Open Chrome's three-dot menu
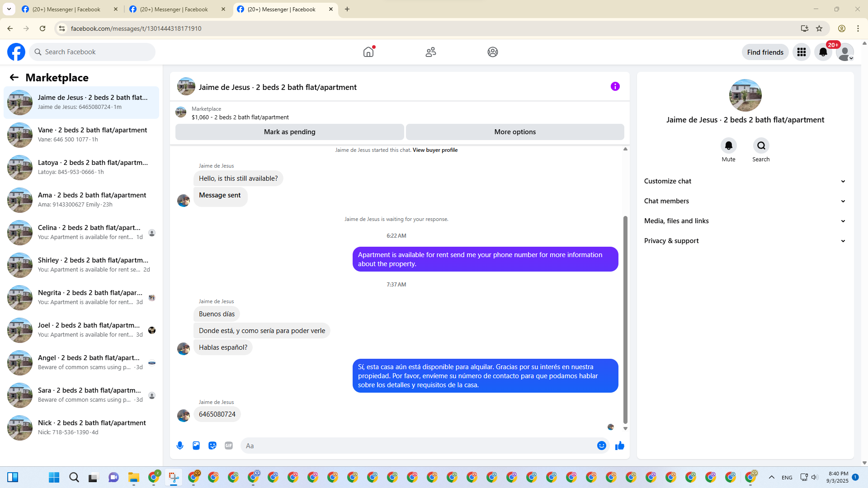Image resolution: width=868 pixels, height=488 pixels. click(x=858, y=28)
